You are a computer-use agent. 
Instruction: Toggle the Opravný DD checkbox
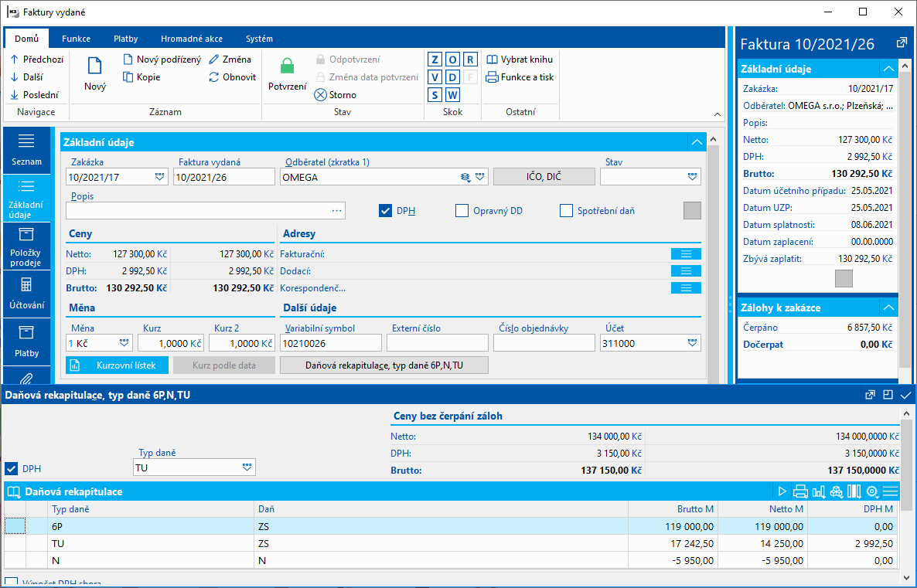pyautogui.click(x=462, y=211)
